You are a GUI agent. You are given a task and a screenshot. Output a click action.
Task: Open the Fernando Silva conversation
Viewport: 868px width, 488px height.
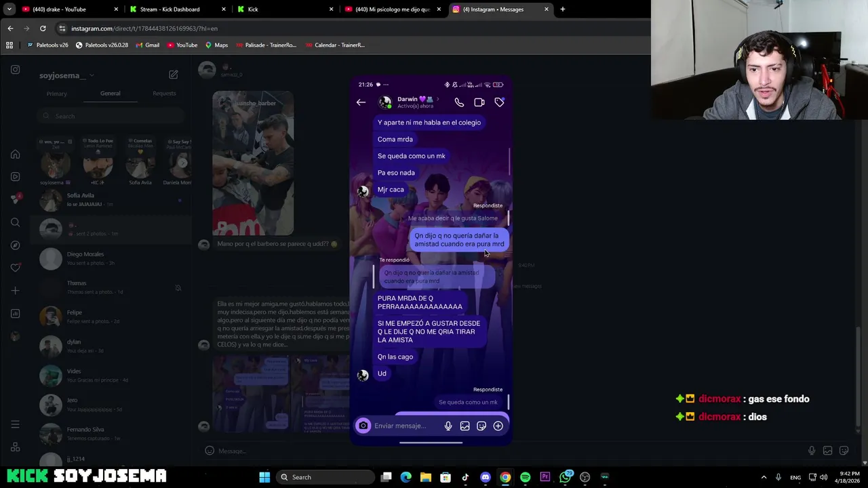(x=111, y=434)
